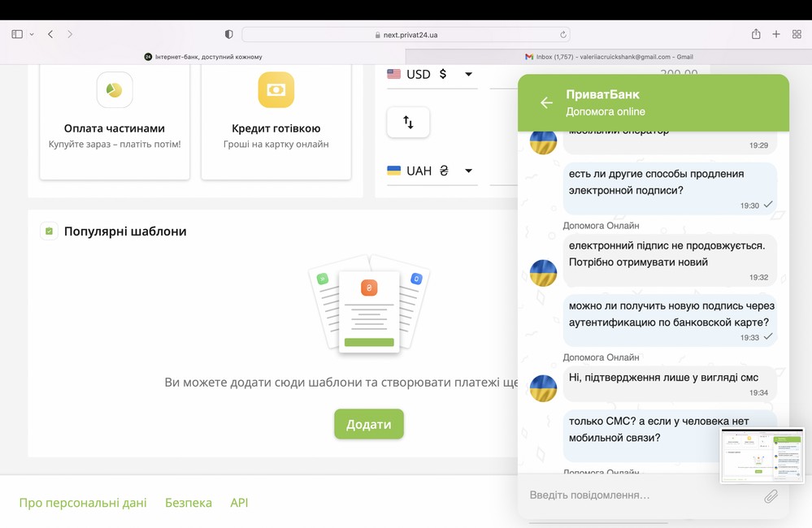Open the privacy report shield icon

point(229,34)
